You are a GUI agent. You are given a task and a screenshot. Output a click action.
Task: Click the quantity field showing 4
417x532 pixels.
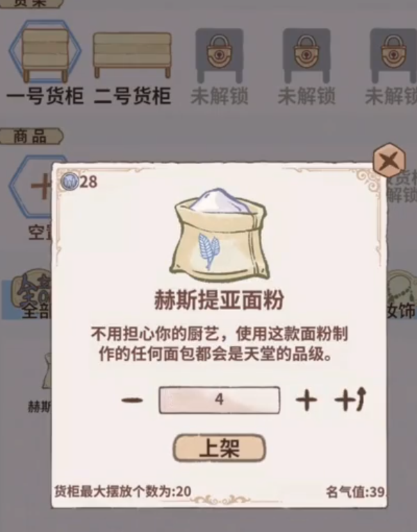[220, 400]
